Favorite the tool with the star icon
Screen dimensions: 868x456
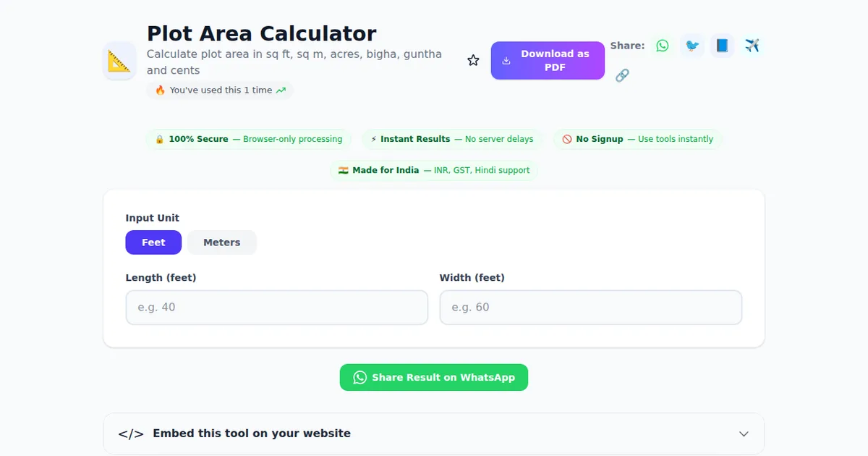click(473, 60)
